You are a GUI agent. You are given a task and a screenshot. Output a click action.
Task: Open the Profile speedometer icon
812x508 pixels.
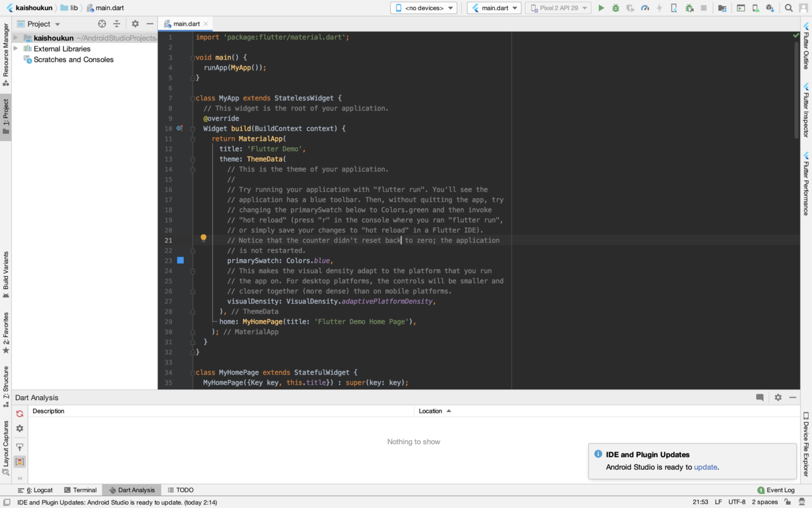click(645, 8)
